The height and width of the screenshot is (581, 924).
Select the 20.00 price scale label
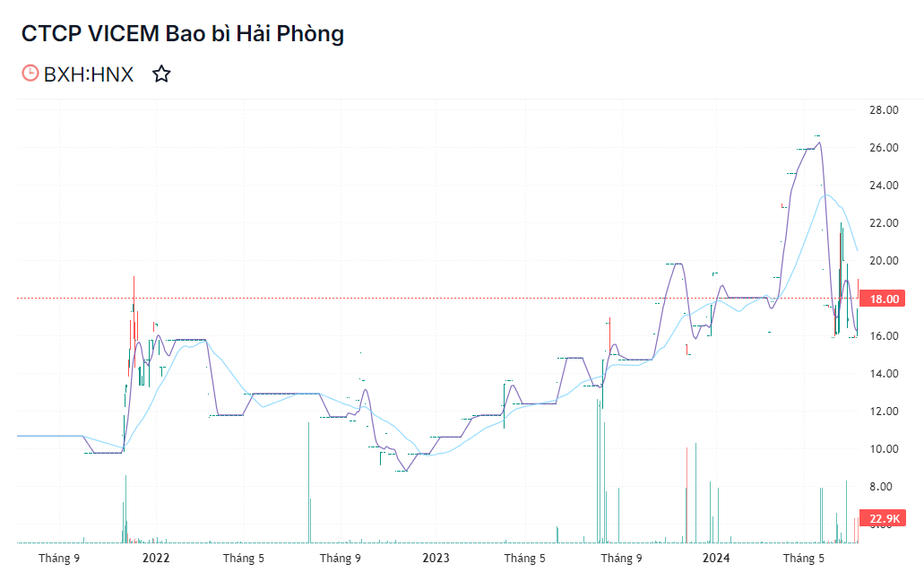[884, 261]
